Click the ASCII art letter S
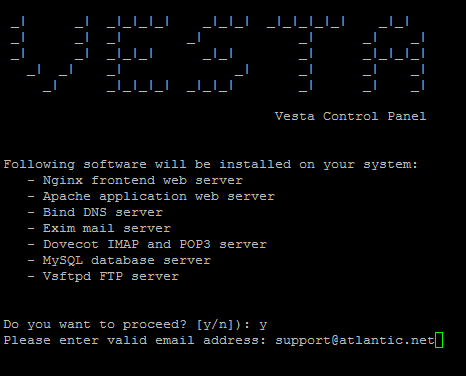 point(218,54)
